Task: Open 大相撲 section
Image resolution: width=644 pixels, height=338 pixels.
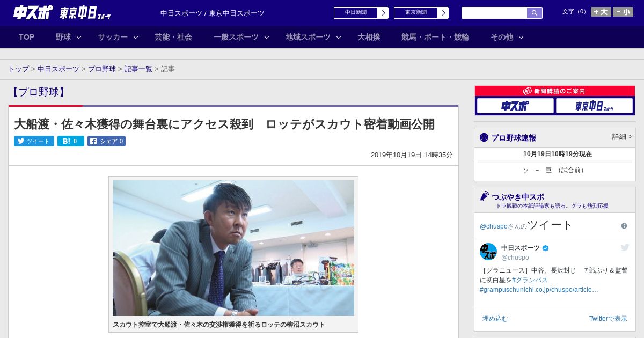Action: (369, 37)
